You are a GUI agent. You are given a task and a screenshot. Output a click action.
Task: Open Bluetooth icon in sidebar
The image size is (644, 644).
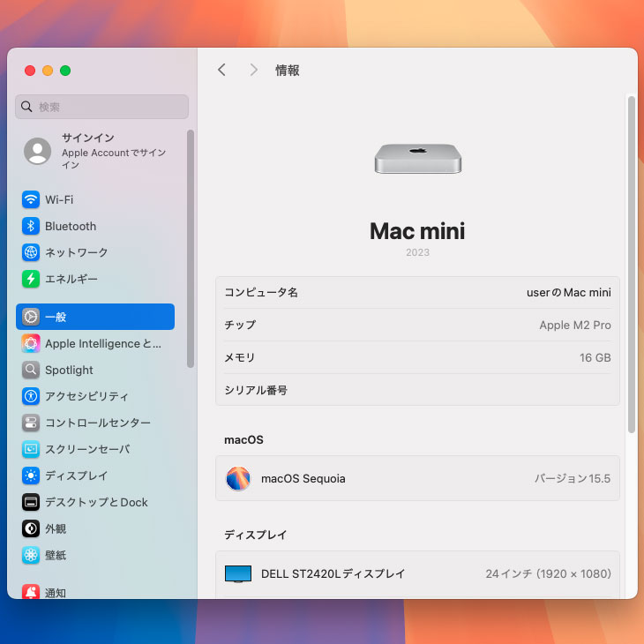(x=31, y=226)
